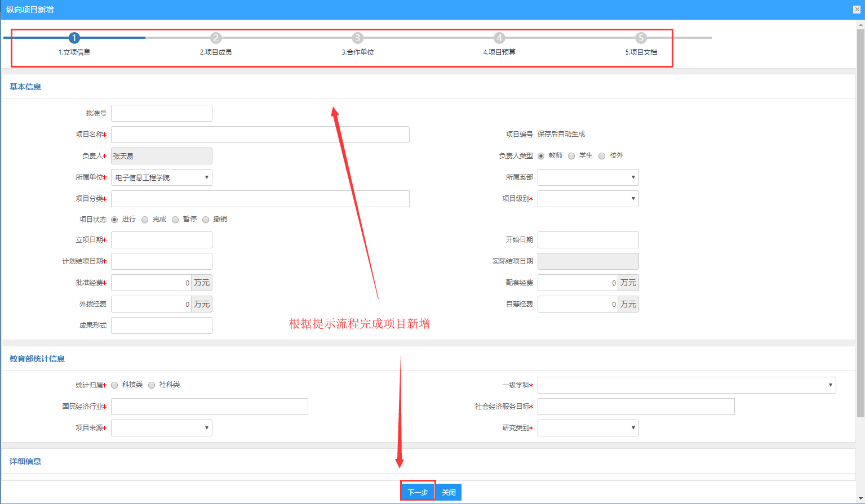Expand the 项目来源 dropdown

coord(161,428)
